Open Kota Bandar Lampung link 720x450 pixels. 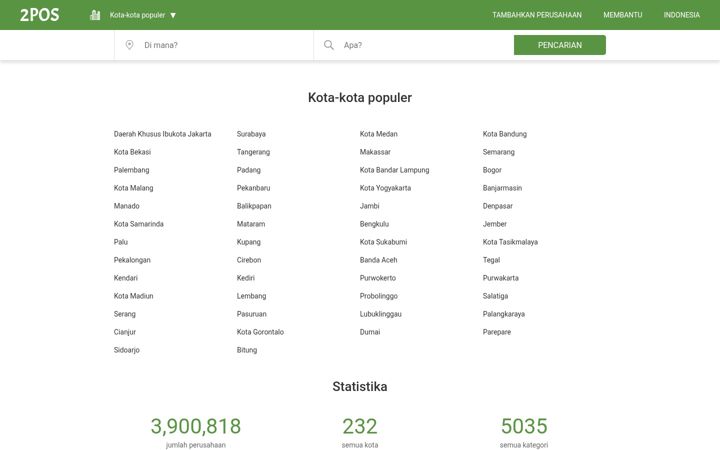tap(394, 169)
